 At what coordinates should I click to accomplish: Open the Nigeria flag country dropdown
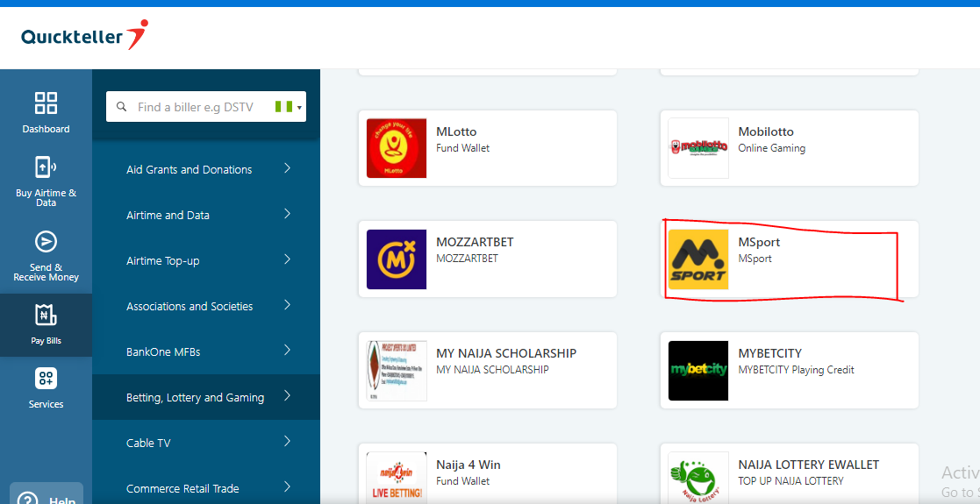pyautogui.click(x=289, y=107)
